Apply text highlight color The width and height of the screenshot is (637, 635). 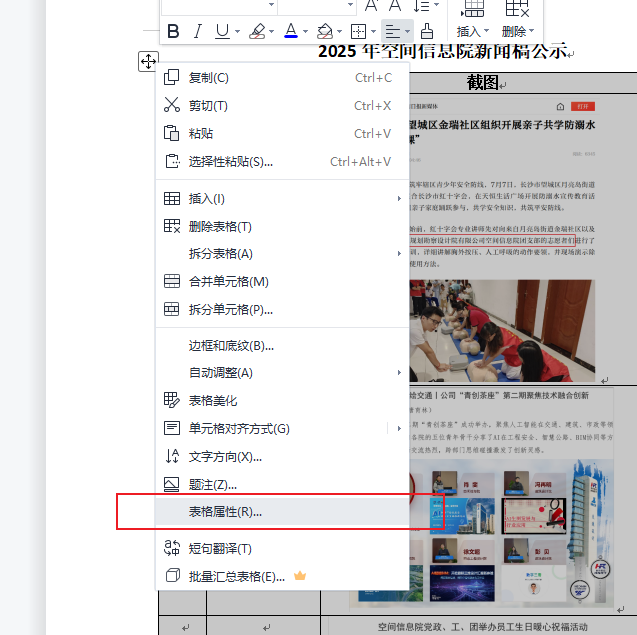[x=257, y=31]
